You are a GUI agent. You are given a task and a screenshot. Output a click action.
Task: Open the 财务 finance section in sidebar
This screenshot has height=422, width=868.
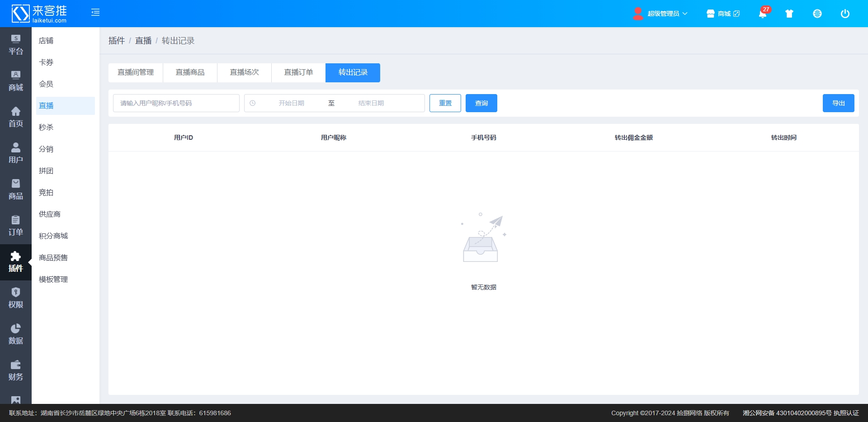pos(16,370)
